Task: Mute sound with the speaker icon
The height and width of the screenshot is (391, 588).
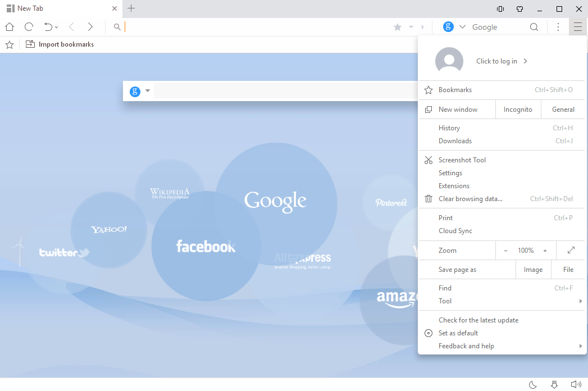Action: [576, 385]
